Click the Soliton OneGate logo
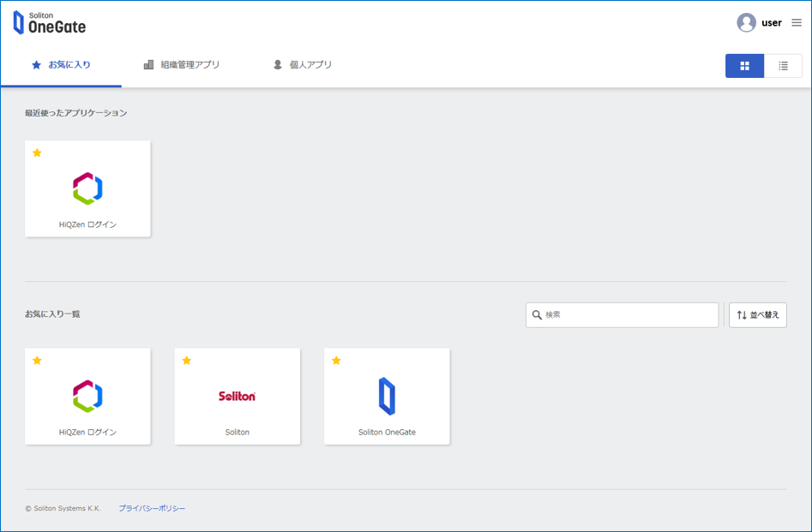Screen dimensions: 812x532 [50, 22]
